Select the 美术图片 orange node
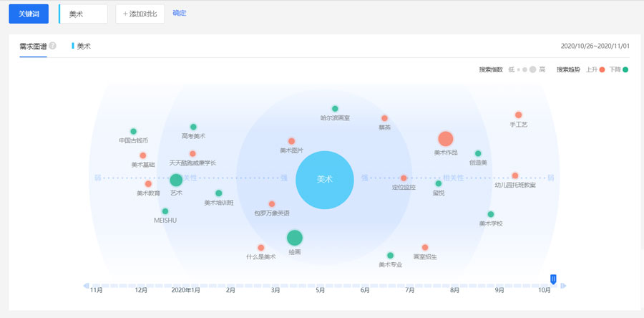 point(291,141)
